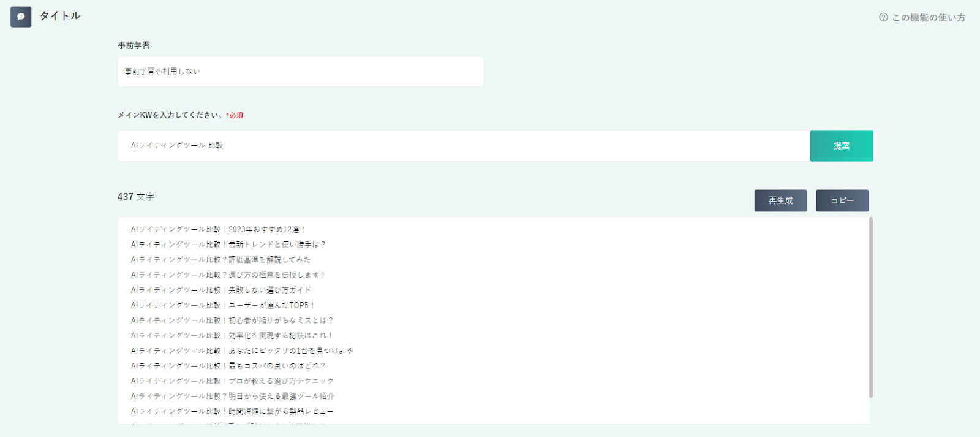Click the タイトル page heading
Viewport: 980px width, 437px height.
click(60, 16)
